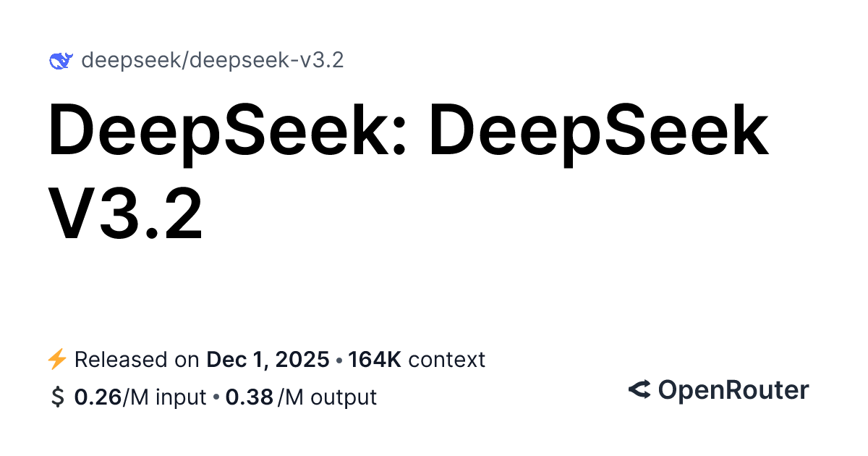Click the Dec 1, 2025 release date

269,360
